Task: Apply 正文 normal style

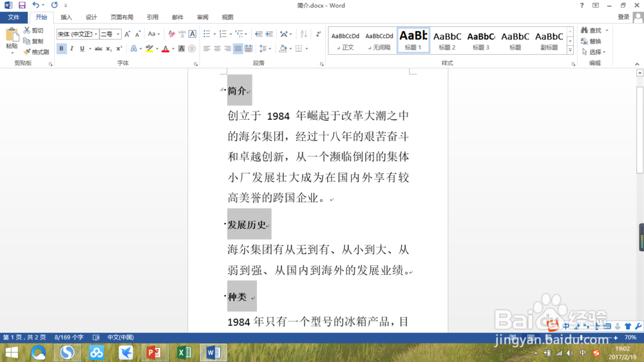Action: pos(345,41)
